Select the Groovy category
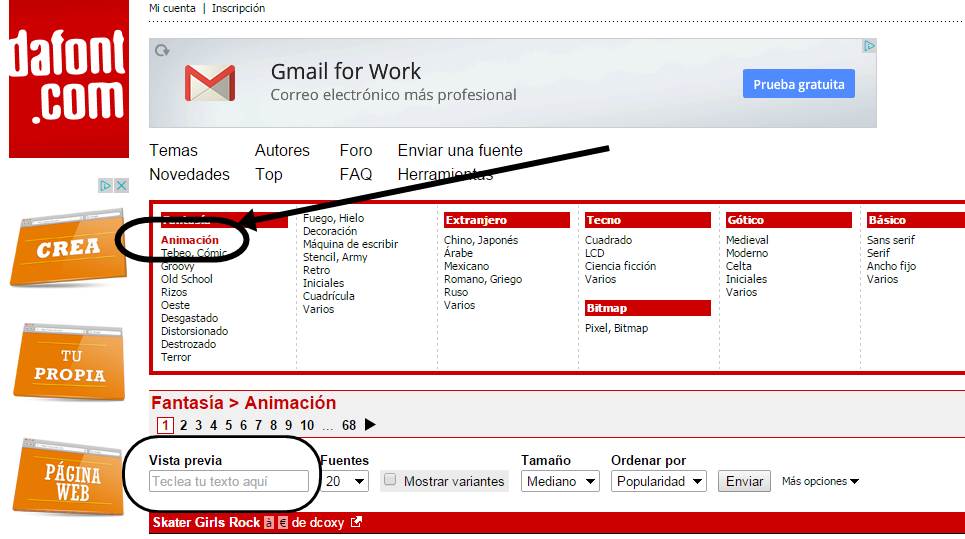This screenshot has height=539, width=965. click(x=177, y=266)
